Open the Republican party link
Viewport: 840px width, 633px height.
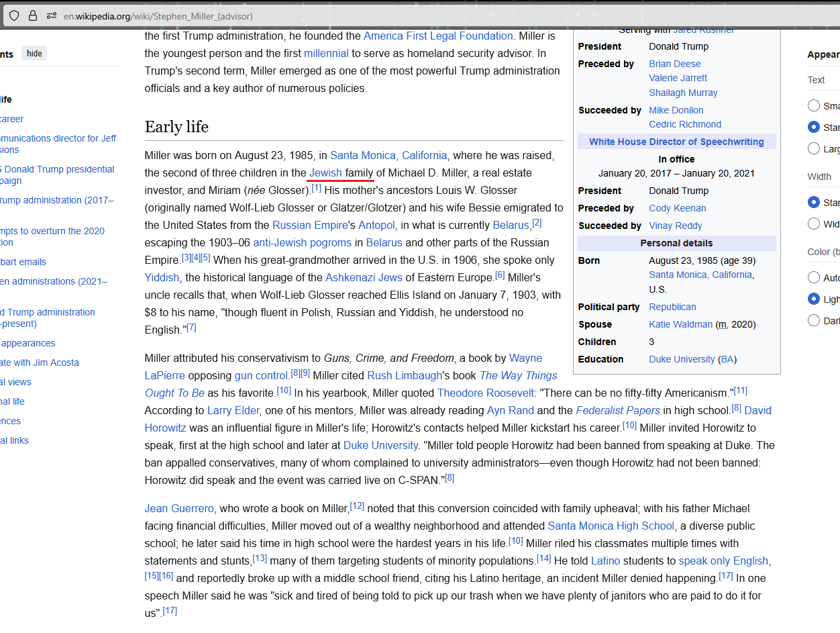click(672, 307)
